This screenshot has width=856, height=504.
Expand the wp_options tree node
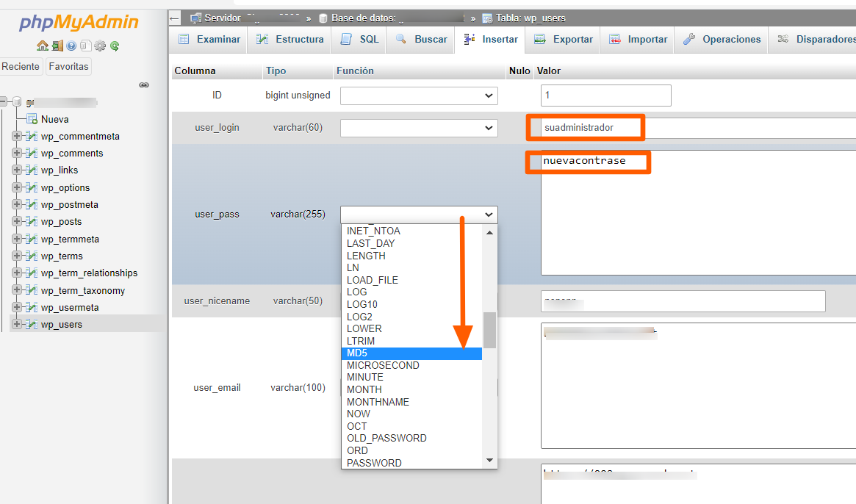pyautogui.click(x=17, y=187)
